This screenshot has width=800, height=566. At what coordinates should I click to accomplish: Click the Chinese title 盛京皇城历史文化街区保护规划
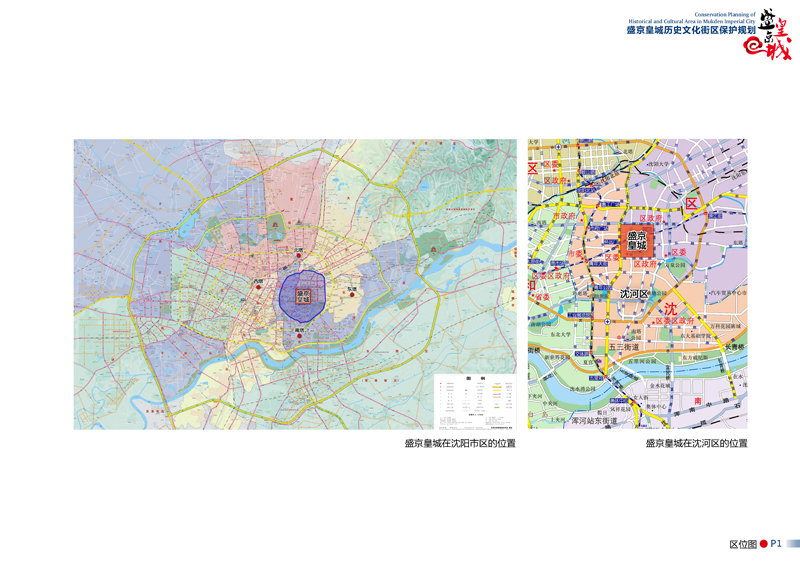click(691, 31)
